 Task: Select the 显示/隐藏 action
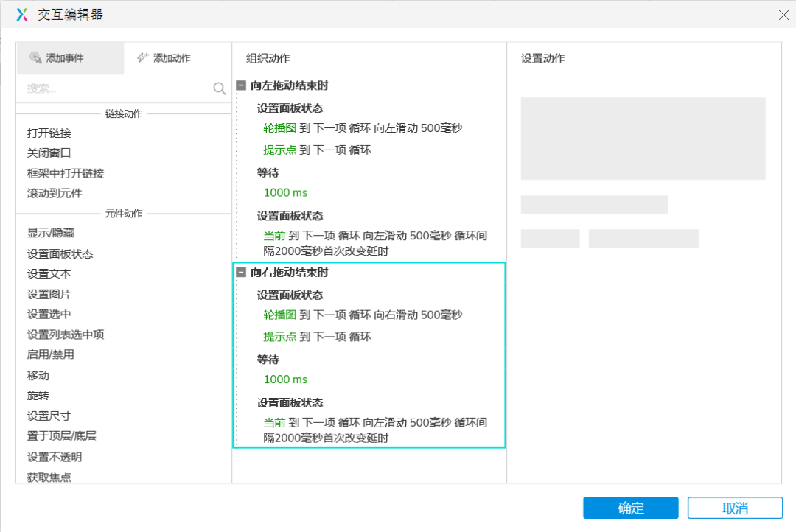point(51,233)
